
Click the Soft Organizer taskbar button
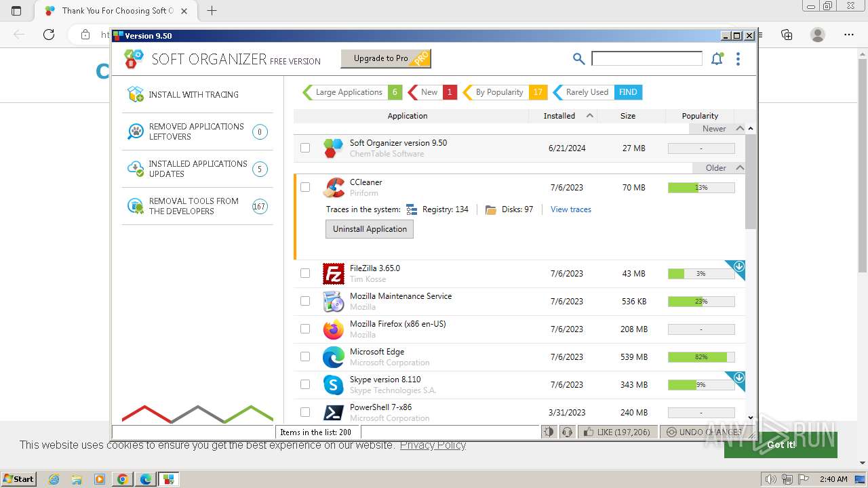click(x=168, y=479)
